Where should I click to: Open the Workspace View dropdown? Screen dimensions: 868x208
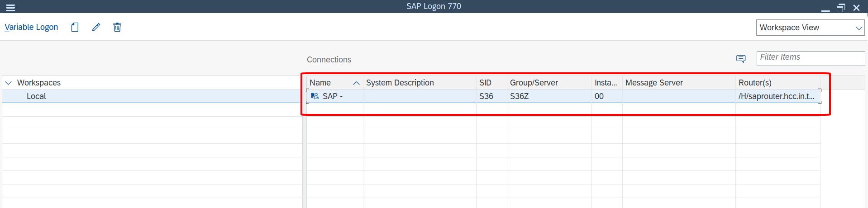tap(810, 28)
